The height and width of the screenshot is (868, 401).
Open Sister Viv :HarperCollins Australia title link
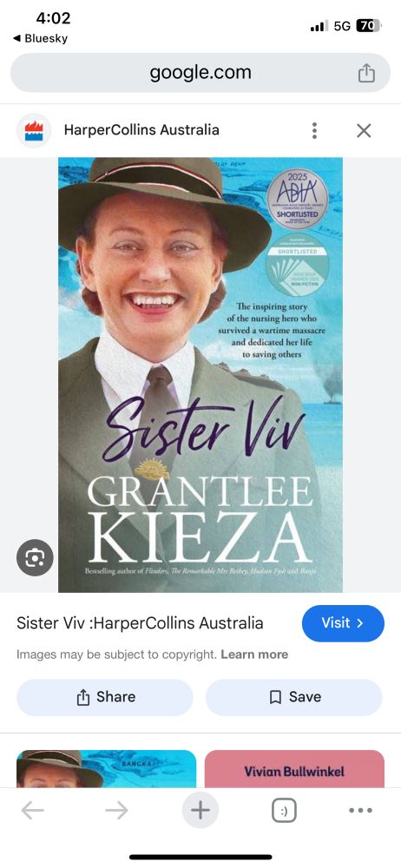140,622
